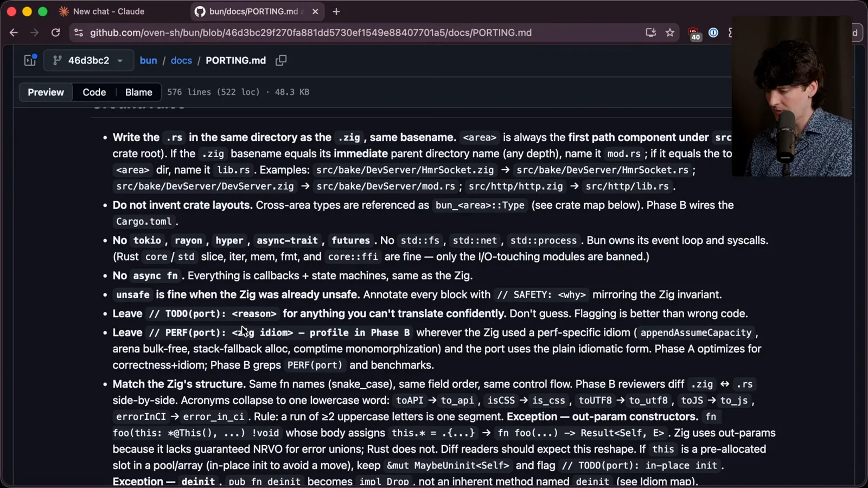This screenshot has height=488, width=868.
Task: Click the bold 'Match the Zig's structure.' text
Action: pyautogui.click(x=179, y=384)
